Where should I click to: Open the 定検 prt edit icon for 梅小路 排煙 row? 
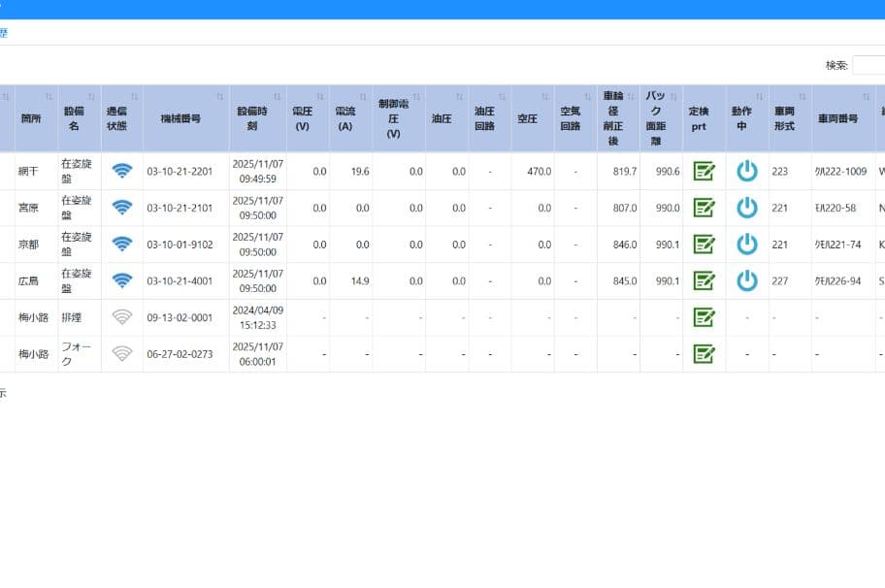(x=704, y=317)
